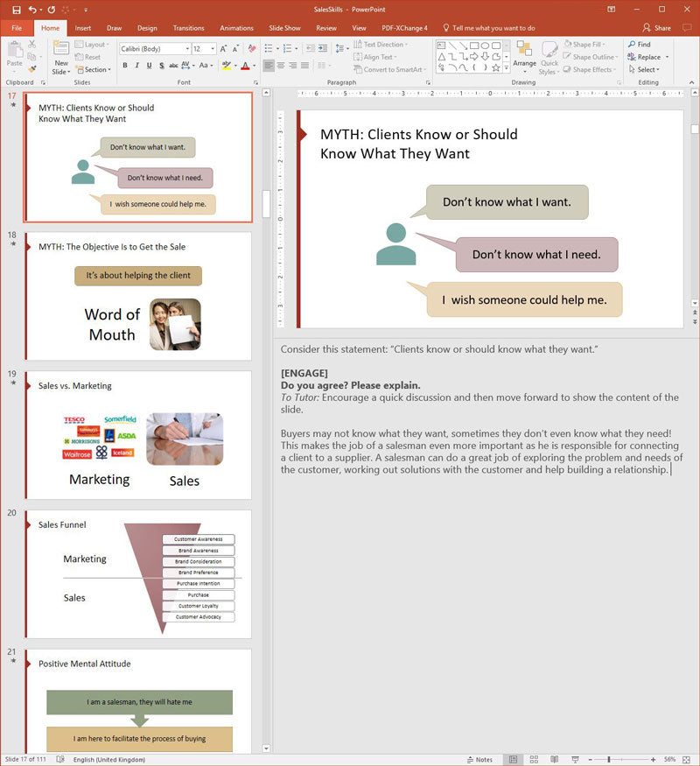Open Slide Sorter view from status bar
Image resolution: width=700 pixels, height=766 pixels.
coord(534,759)
